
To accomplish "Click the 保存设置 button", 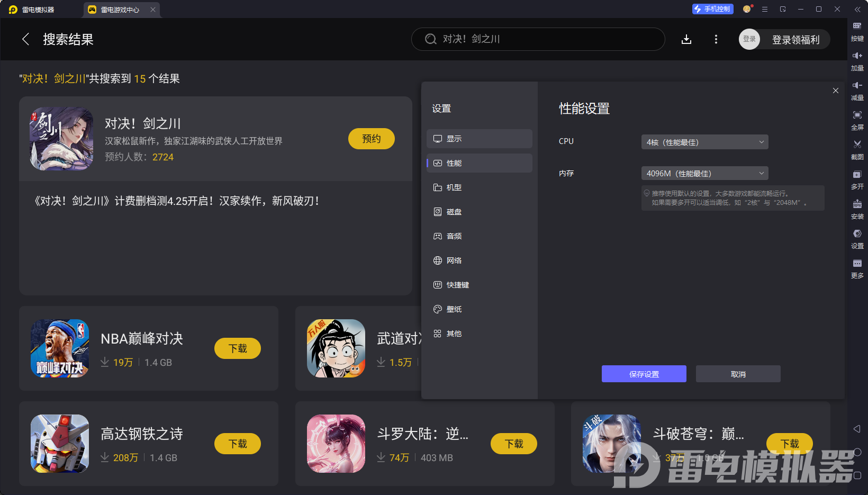I will point(644,374).
